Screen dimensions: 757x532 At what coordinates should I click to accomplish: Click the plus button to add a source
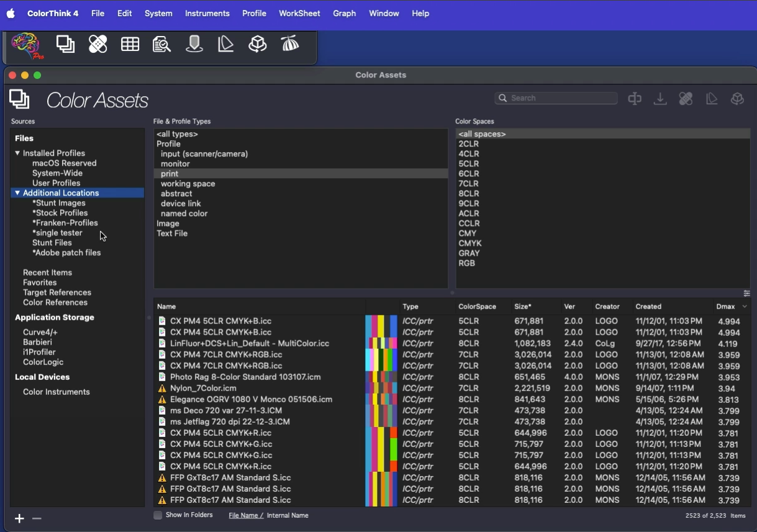pos(19,519)
